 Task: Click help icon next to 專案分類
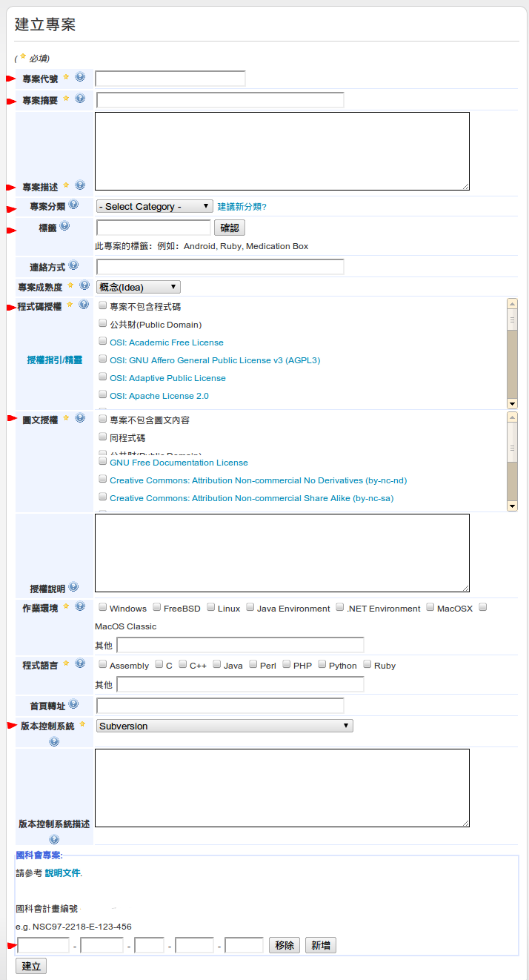pos(73,205)
